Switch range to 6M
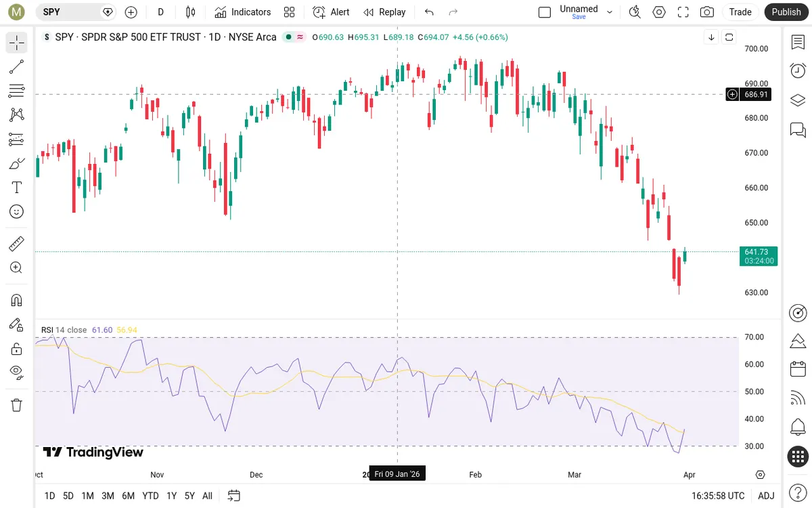Viewport: 812px width, 508px height. pyautogui.click(x=129, y=496)
